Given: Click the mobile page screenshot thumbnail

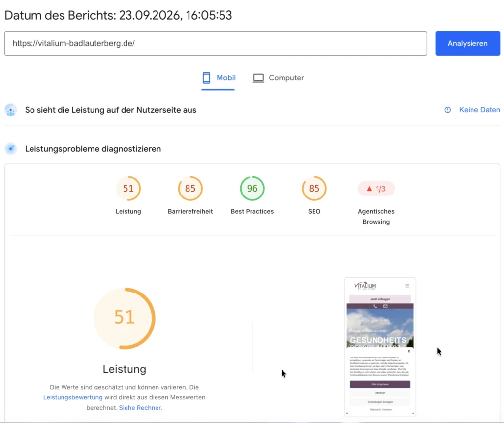Looking at the screenshot, I should click(380, 347).
